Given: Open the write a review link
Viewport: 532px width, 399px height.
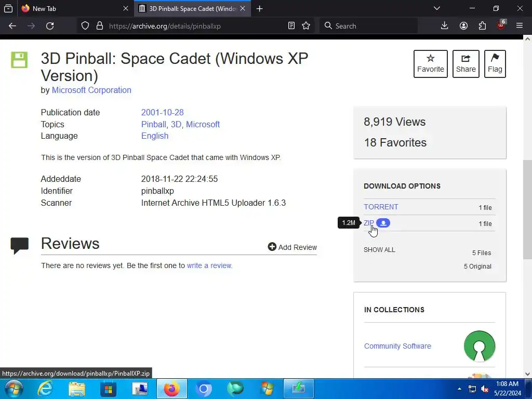Looking at the screenshot, I should pyautogui.click(x=209, y=265).
